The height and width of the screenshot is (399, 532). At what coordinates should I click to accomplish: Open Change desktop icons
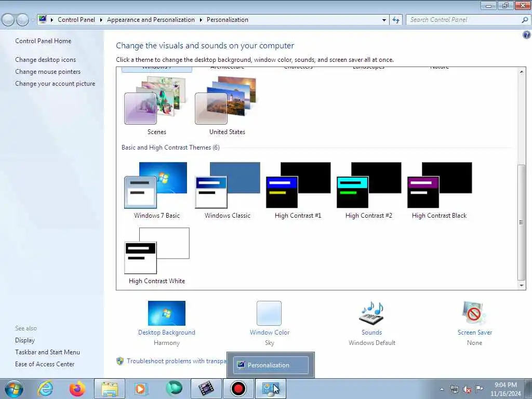[46, 60]
